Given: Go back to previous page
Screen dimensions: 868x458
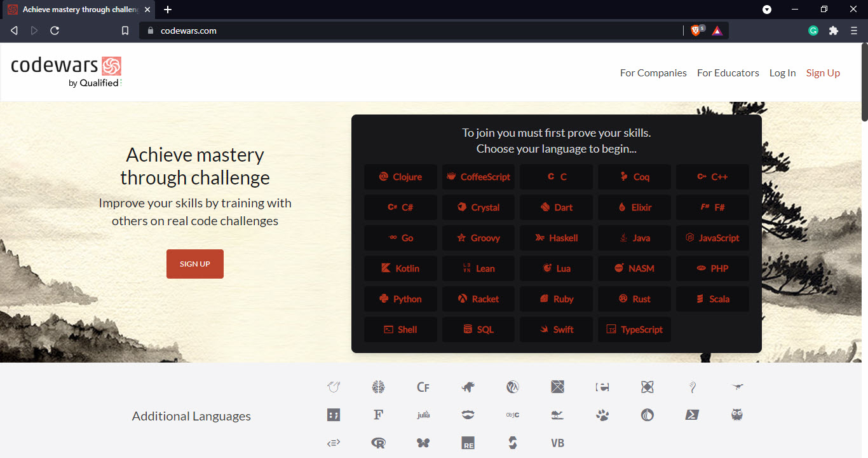Looking at the screenshot, I should coord(14,31).
